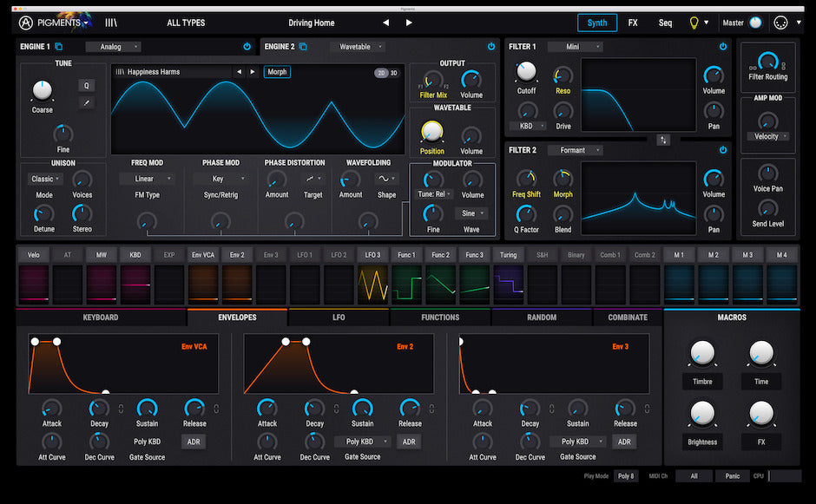Open the settings gear icon at top right

pyautogui.click(x=787, y=23)
